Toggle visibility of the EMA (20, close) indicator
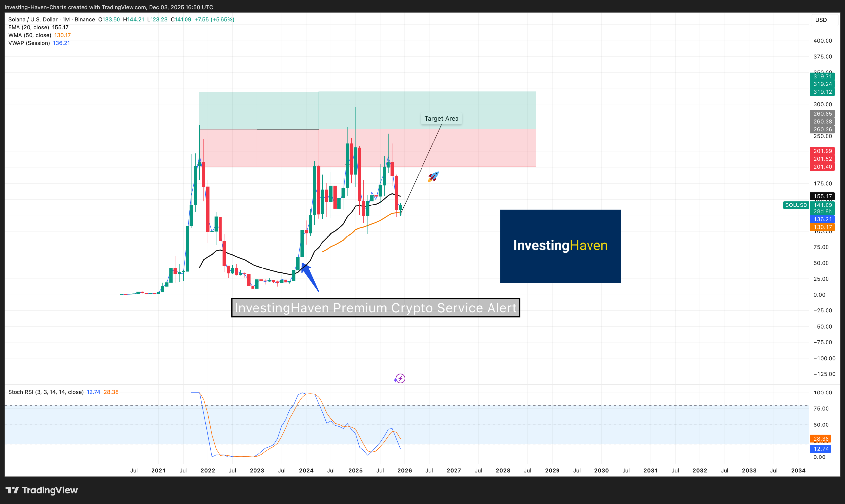This screenshot has height=504, width=845. point(29,27)
